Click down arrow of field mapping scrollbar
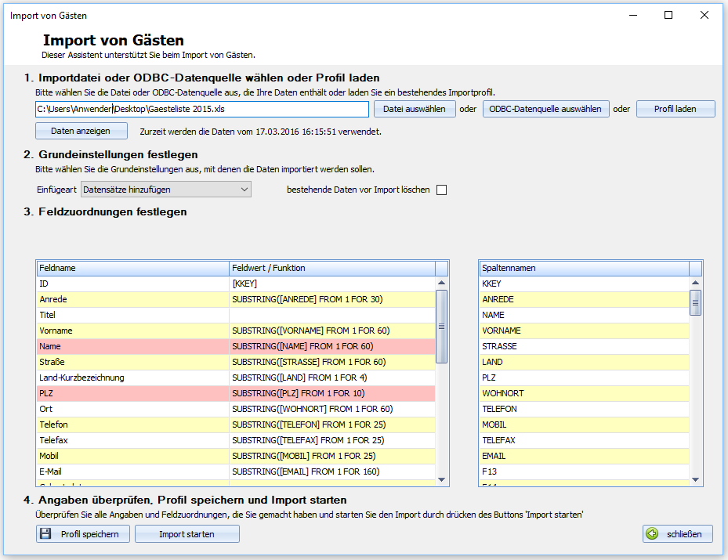 441,480
